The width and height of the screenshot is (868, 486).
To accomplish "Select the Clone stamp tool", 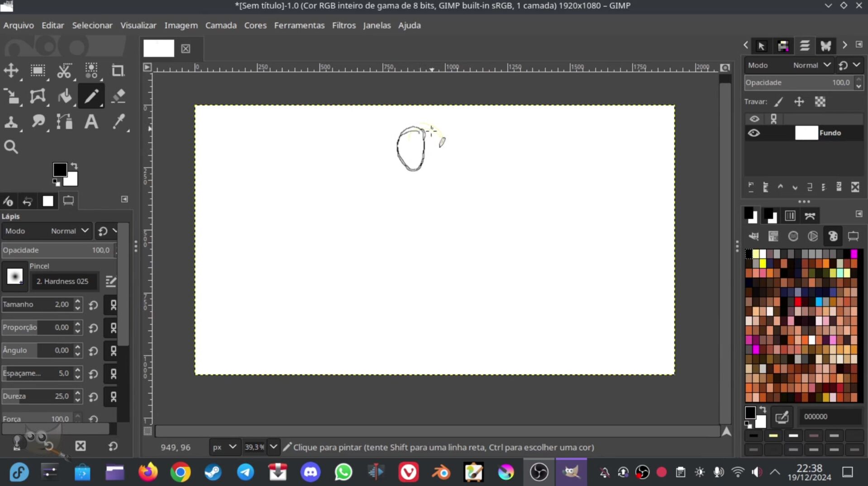I will [x=11, y=122].
